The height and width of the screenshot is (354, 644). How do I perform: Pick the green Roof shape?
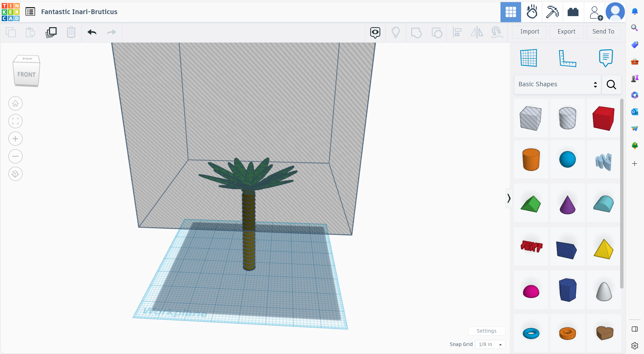coord(531,204)
